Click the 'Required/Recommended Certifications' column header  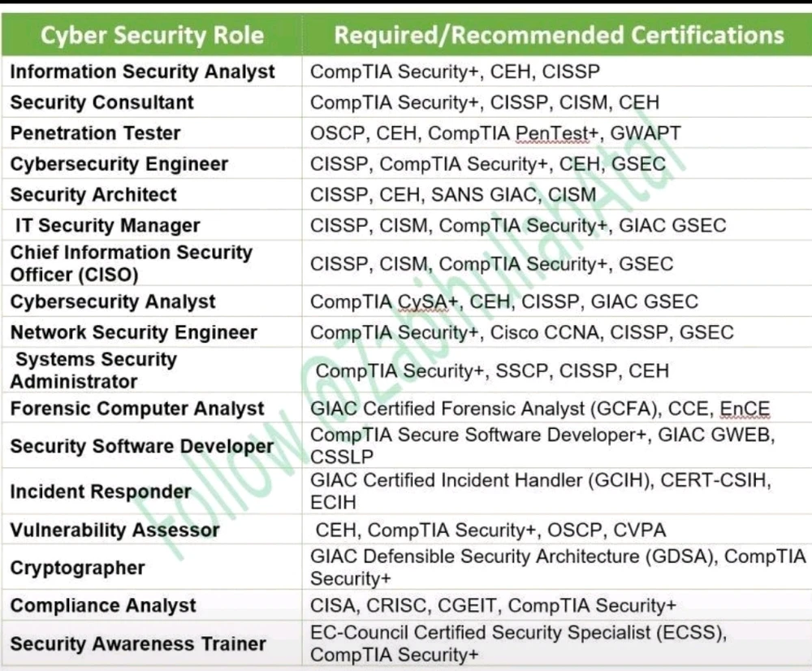coord(557,35)
